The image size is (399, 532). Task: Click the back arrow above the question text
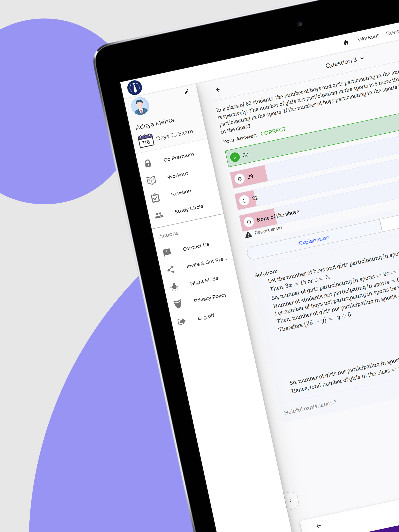click(x=218, y=89)
